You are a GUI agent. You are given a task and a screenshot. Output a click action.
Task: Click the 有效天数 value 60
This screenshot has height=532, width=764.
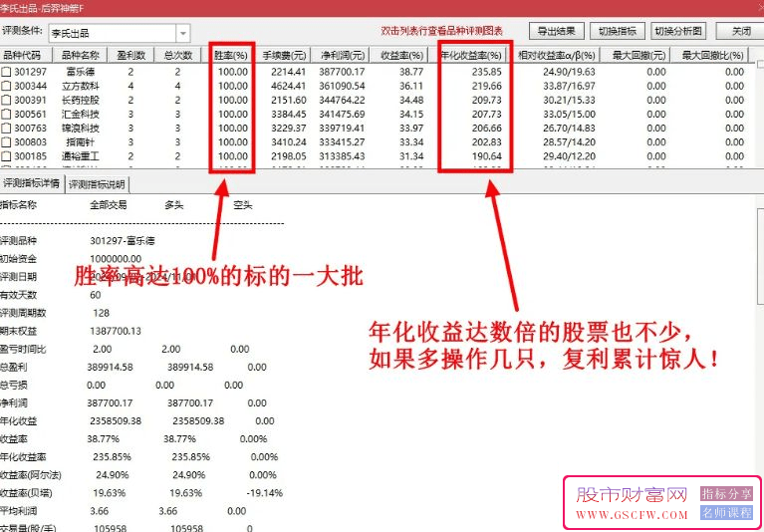(96, 295)
